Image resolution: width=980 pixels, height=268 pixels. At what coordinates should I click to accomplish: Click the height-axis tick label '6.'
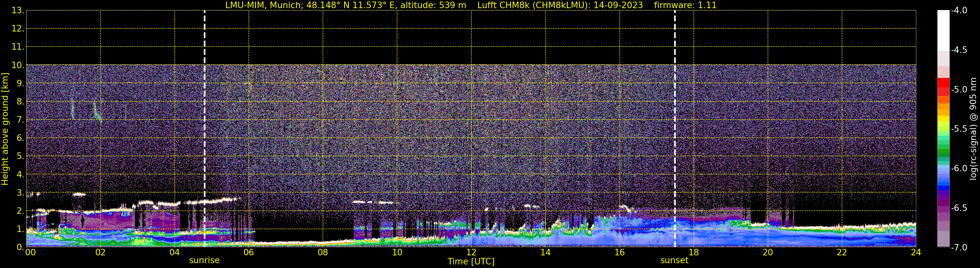(x=20, y=138)
